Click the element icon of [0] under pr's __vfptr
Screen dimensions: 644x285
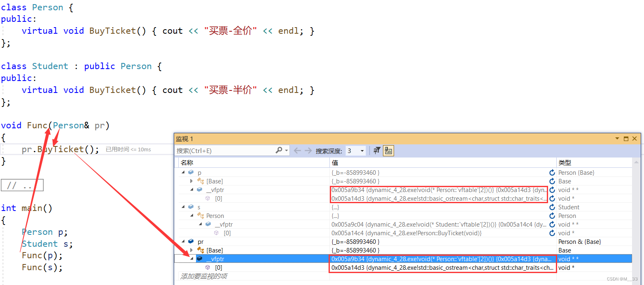pos(208,267)
